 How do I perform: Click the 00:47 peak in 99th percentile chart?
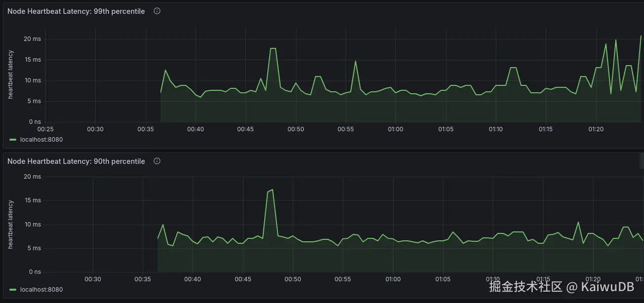coord(273,48)
